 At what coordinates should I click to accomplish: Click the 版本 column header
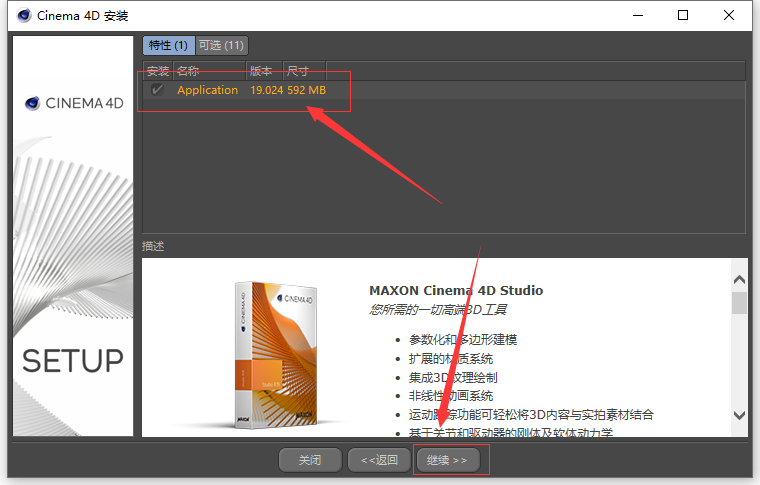265,71
